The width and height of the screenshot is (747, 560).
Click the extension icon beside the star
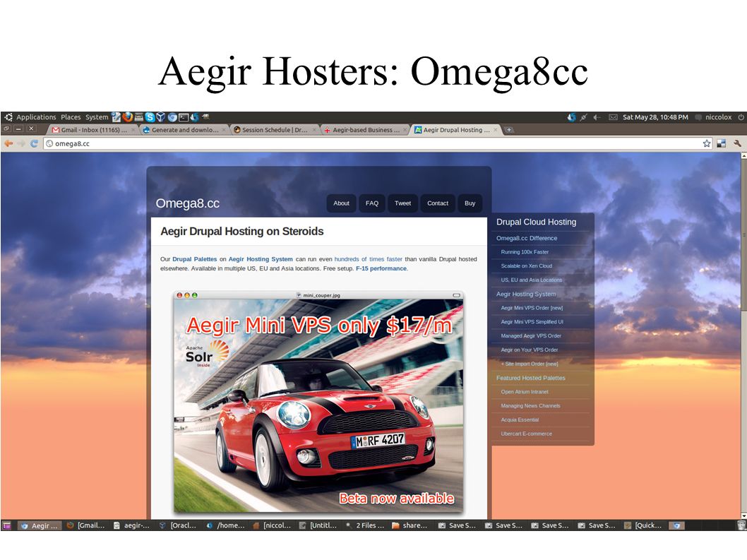722,143
